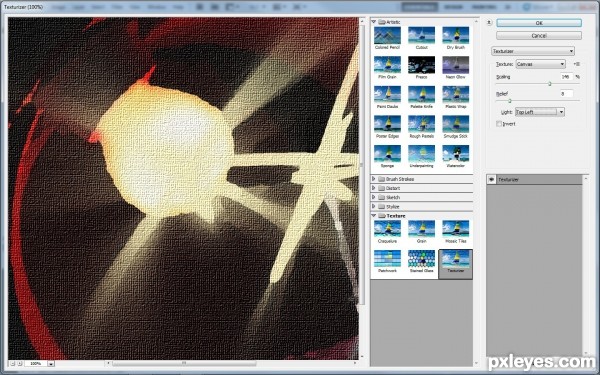
Task: Hide filter thumbnails with the collapse arrow button
Action: [489, 23]
